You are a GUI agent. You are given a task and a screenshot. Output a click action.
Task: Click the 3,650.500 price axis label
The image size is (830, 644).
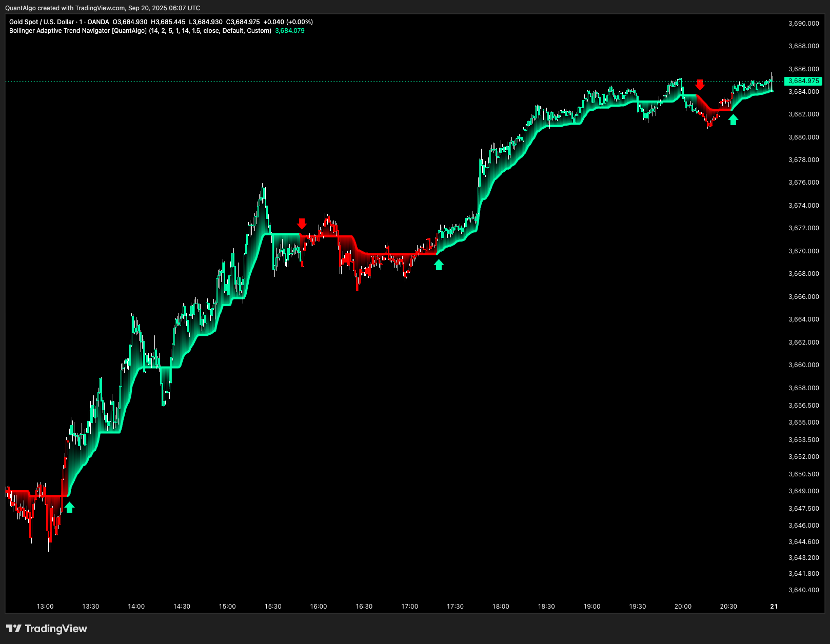point(803,474)
